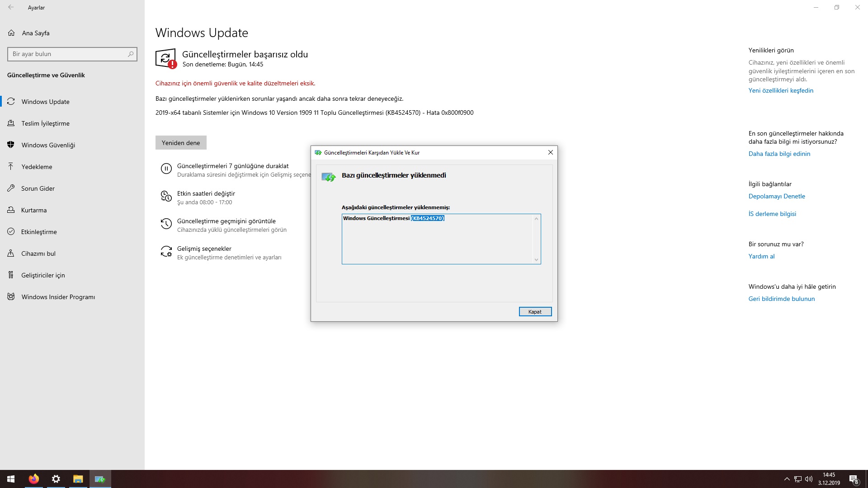Click the update failed status icon
Image resolution: width=868 pixels, height=488 pixels.
[165, 59]
